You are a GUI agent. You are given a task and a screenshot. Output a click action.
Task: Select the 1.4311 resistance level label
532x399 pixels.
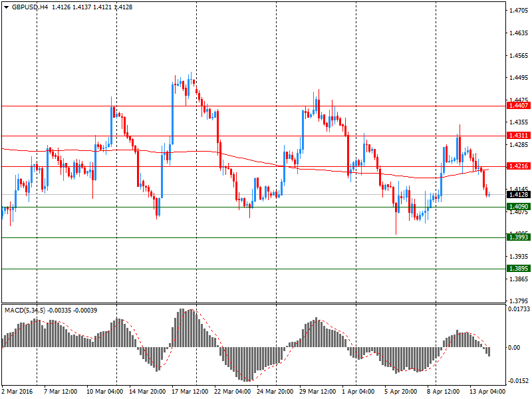coord(518,136)
